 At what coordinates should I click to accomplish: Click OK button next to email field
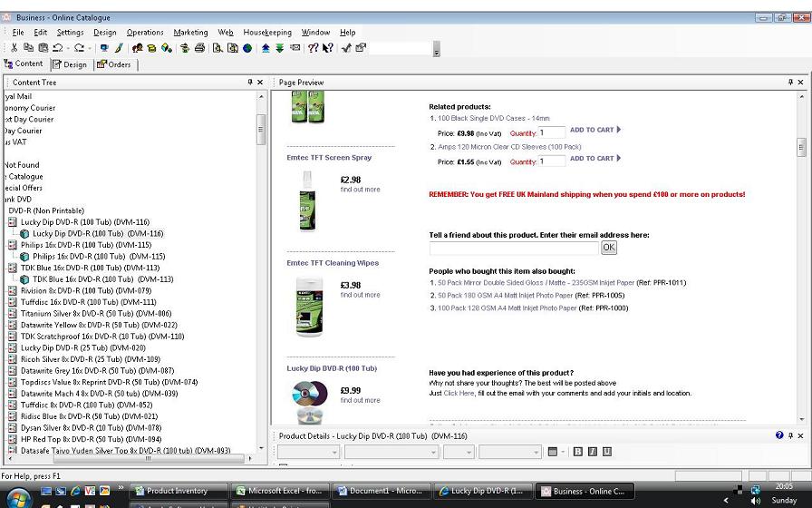[608, 248]
